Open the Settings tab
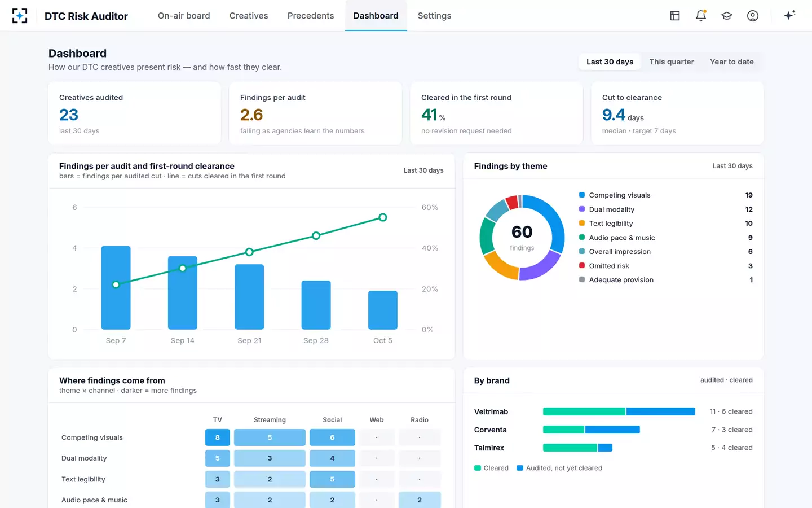Image resolution: width=812 pixels, height=508 pixels. pos(434,16)
